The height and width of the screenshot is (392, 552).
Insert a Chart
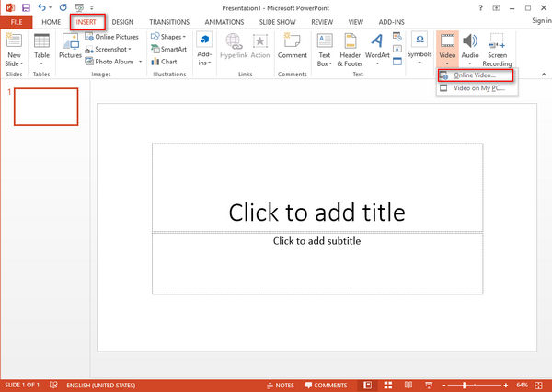[x=164, y=62]
